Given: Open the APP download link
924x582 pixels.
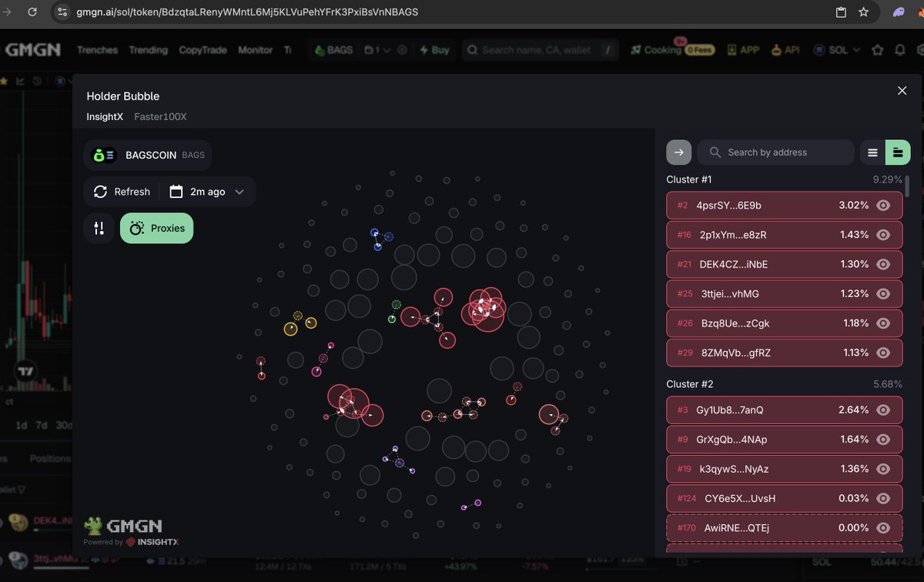Looking at the screenshot, I should pos(742,50).
